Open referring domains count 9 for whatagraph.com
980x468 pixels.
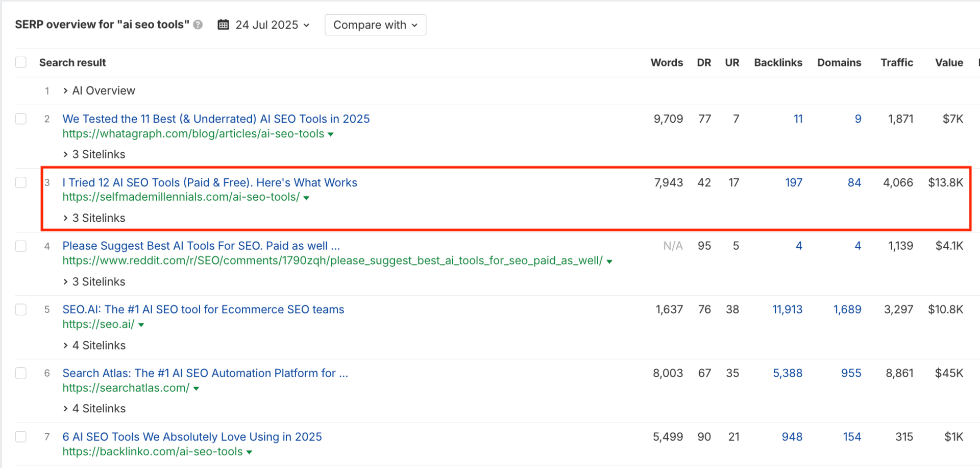(858, 119)
